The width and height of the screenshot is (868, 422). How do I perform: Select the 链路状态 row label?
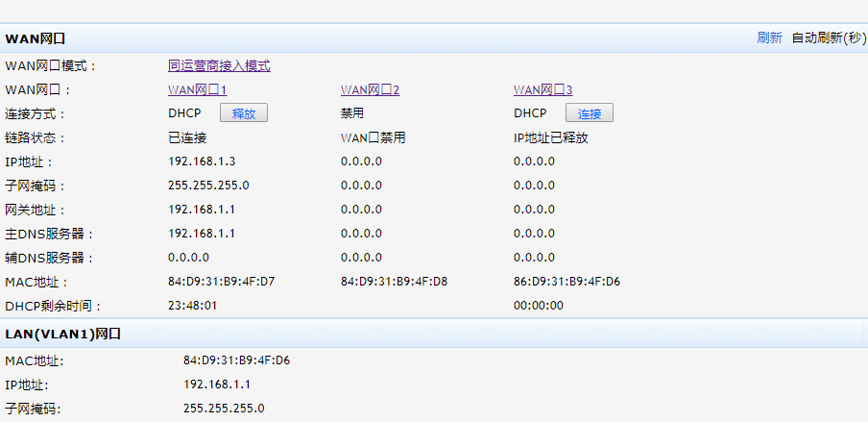[x=36, y=137]
